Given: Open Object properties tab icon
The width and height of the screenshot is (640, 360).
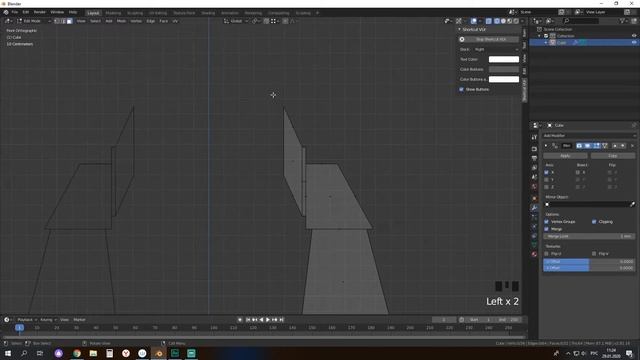Looking at the screenshot, I should coord(534,198).
